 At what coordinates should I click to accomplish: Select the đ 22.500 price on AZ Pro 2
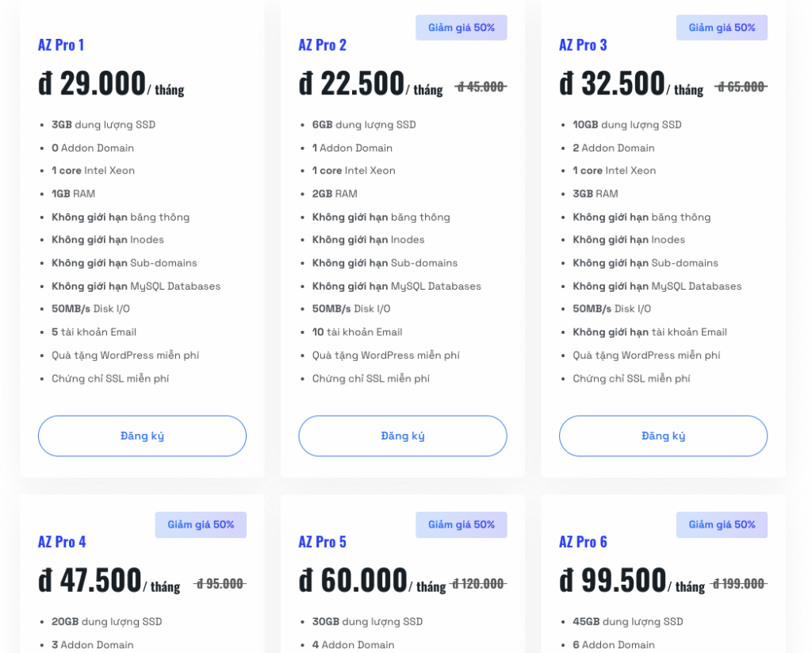coord(351,83)
